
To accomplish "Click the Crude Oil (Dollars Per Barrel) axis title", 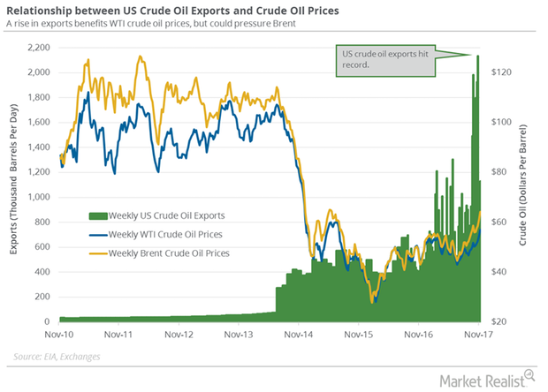I will pyautogui.click(x=522, y=185).
